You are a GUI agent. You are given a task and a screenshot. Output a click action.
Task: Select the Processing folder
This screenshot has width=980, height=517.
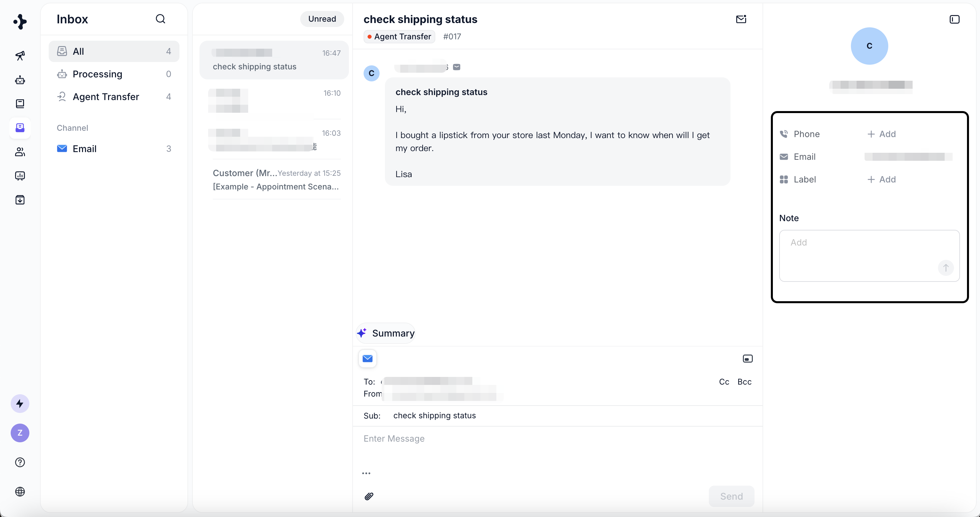pyautogui.click(x=97, y=74)
